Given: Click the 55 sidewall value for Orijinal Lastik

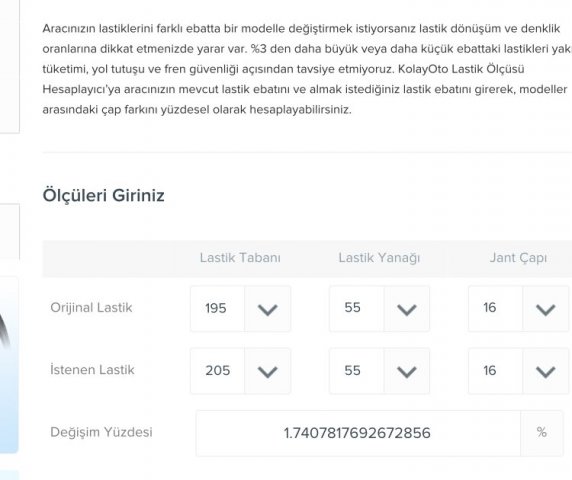Looking at the screenshot, I should click(352, 307).
